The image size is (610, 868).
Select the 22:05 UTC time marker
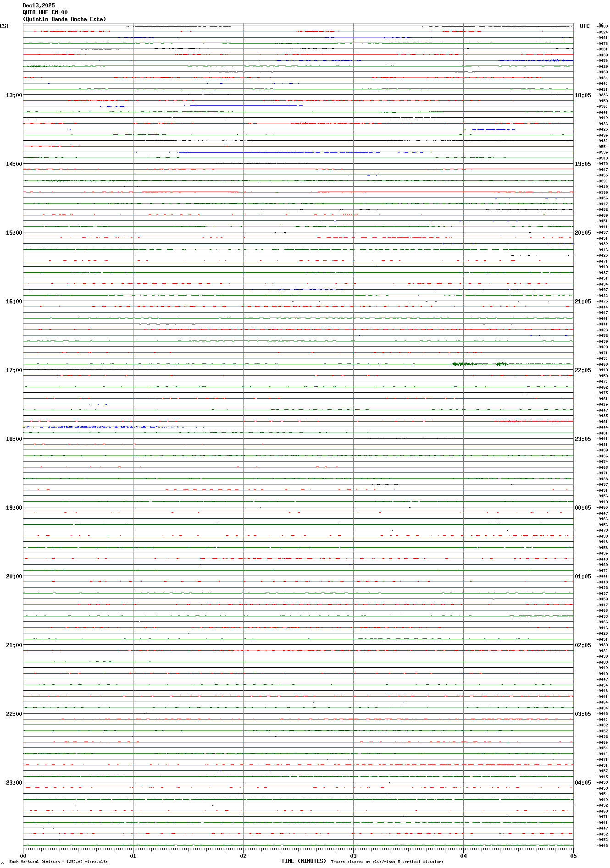(582, 370)
